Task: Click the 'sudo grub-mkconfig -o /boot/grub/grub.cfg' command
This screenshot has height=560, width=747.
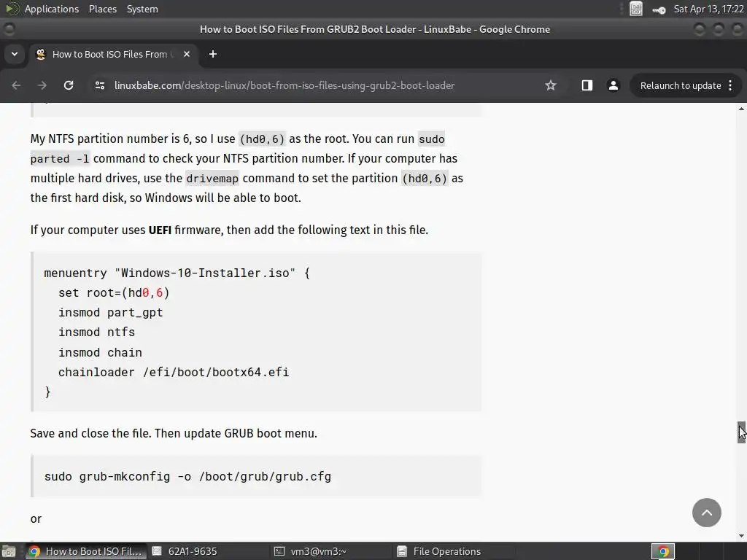Action: (187, 477)
